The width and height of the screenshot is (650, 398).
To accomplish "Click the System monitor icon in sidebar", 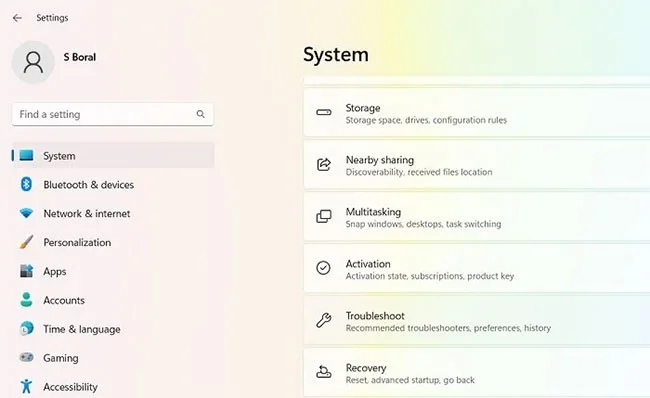I will click(27, 155).
